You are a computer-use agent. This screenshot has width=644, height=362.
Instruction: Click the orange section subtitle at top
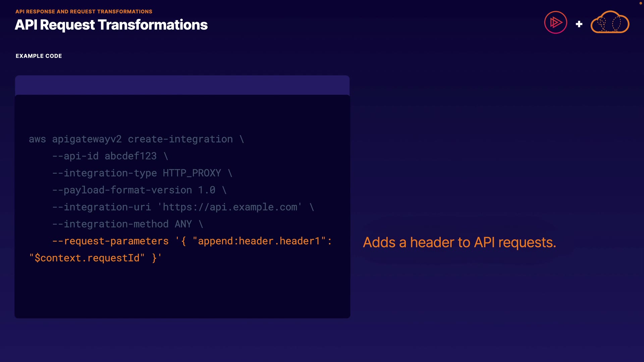point(84,11)
